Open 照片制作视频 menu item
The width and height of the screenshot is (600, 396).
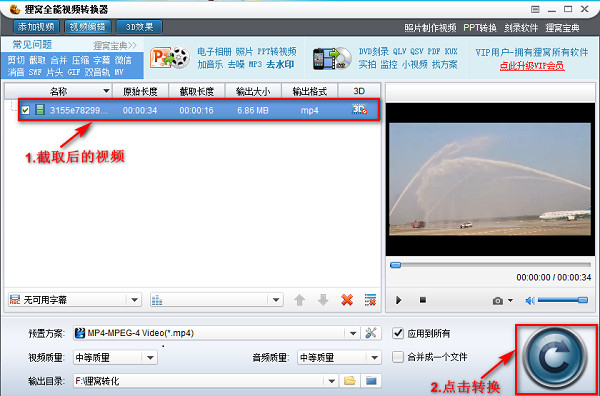tap(430, 28)
